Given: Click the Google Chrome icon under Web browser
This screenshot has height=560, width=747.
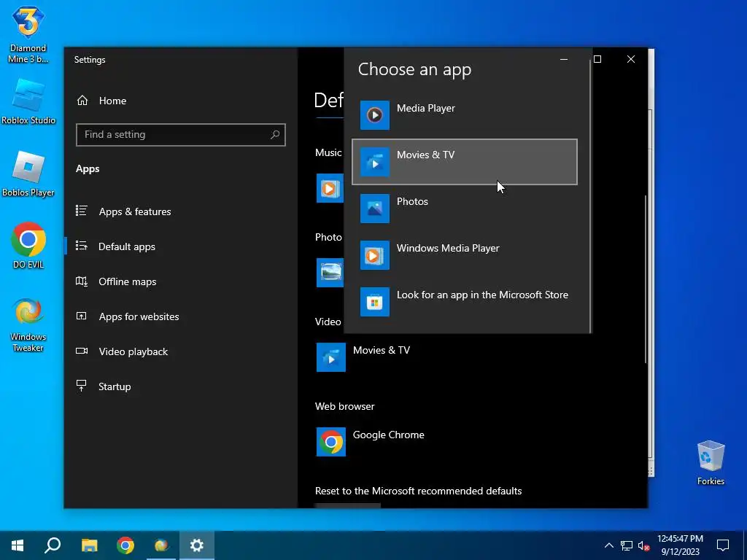Looking at the screenshot, I should click(x=331, y=442).
